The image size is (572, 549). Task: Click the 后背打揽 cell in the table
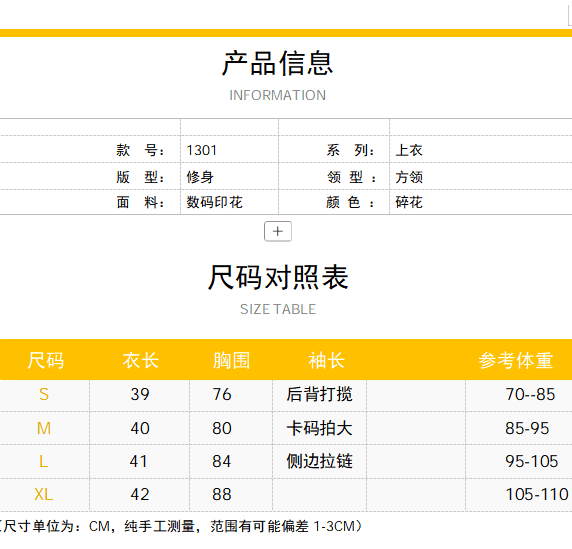[319, 394]
